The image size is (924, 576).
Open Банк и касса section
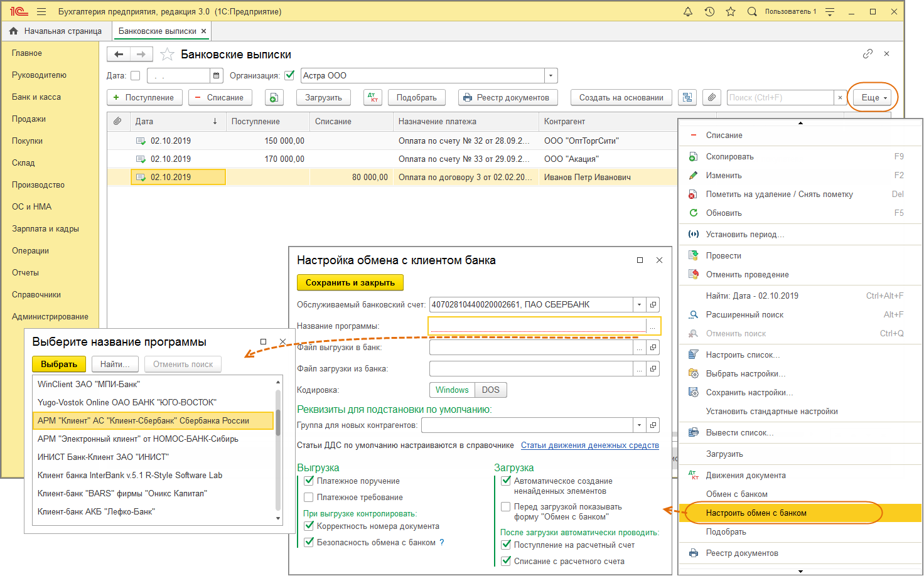(36, 97)
